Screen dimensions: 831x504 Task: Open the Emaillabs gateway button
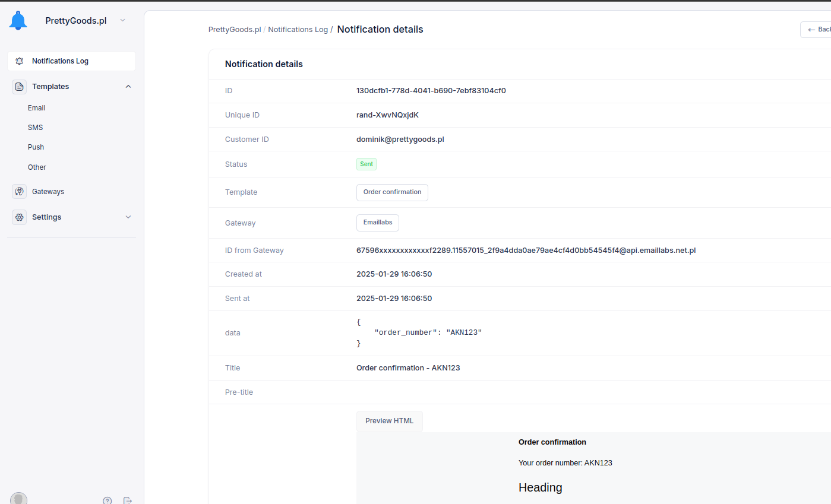tap(378, 223)
